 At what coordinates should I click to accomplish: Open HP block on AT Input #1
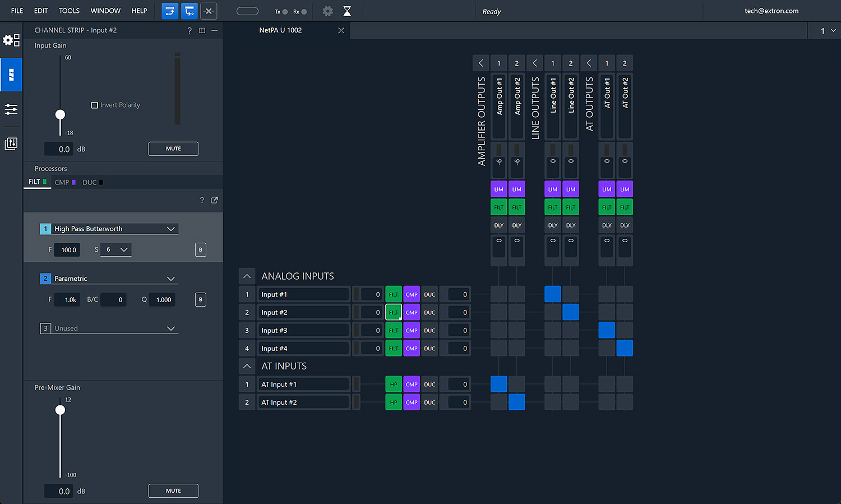[x=394, y=385]
